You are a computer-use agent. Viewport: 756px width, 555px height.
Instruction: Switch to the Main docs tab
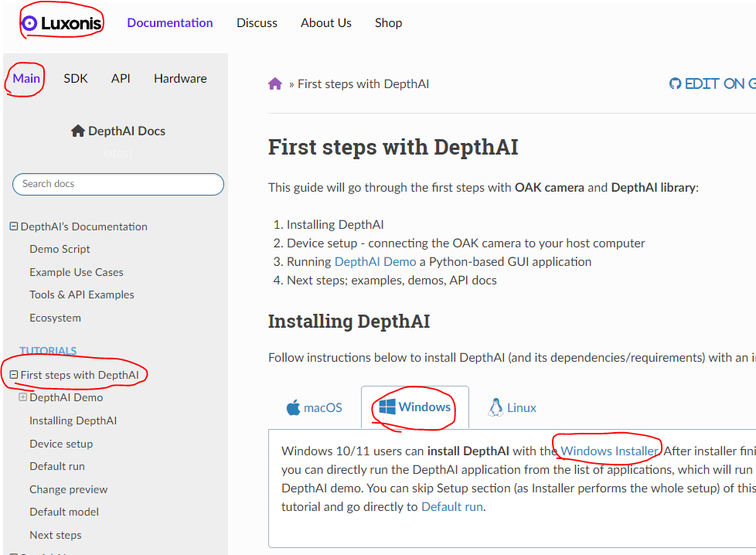(x=26, y=78)
